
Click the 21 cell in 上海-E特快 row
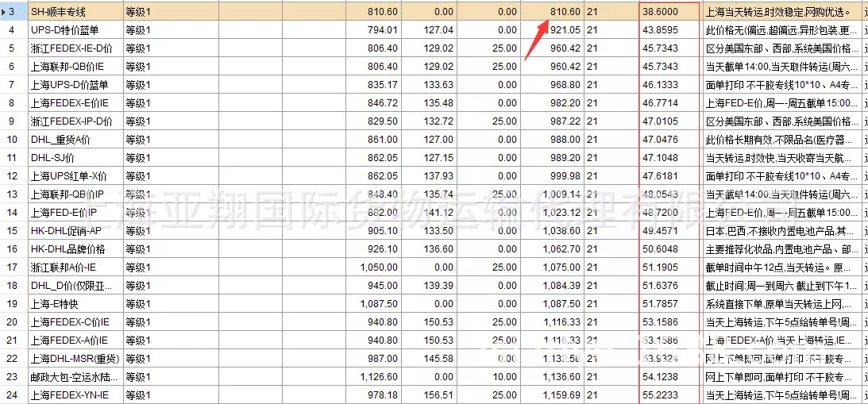click(x=611, y=304)
